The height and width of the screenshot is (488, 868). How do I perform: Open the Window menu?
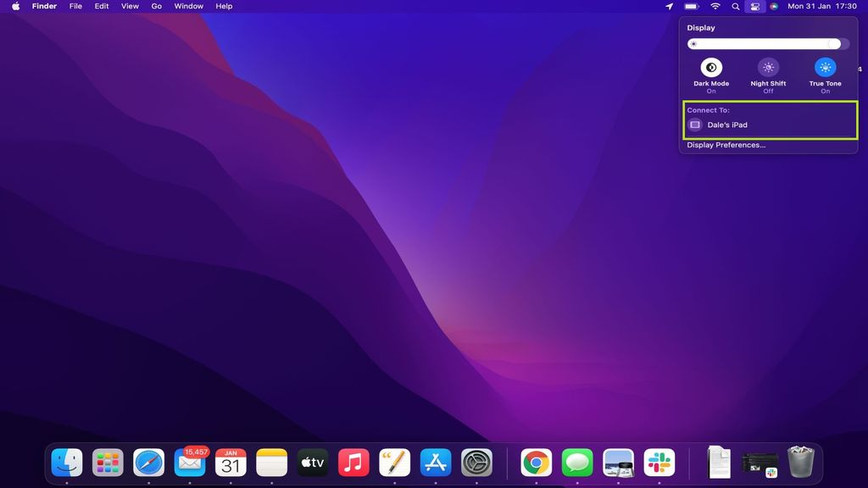pos(188,6)
